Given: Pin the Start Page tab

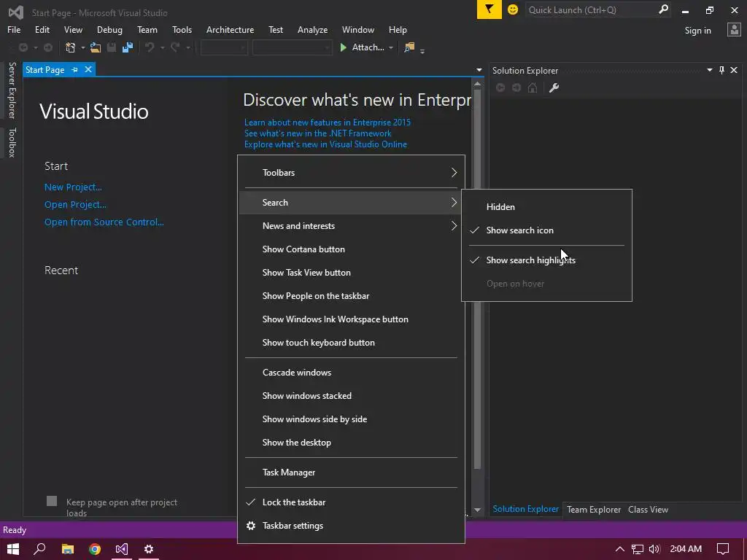Looking at the screenshot, I should [75, 69].
